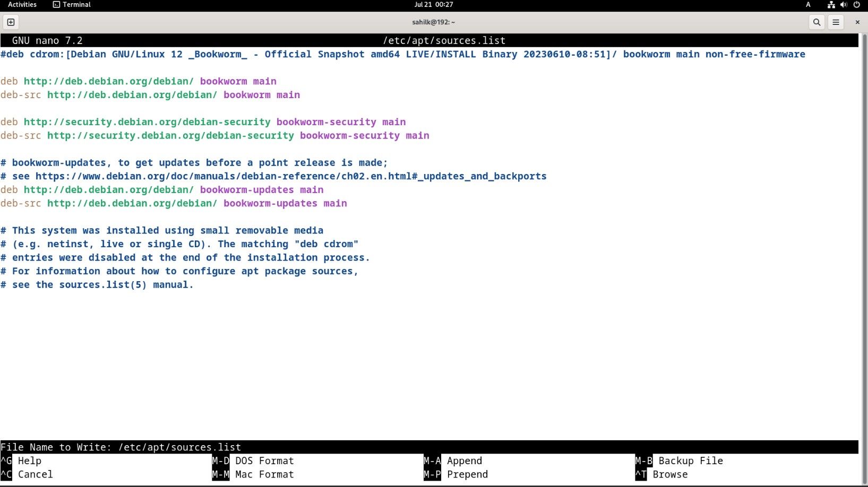
Task: Click the network status icon
Action: [831, 5]
